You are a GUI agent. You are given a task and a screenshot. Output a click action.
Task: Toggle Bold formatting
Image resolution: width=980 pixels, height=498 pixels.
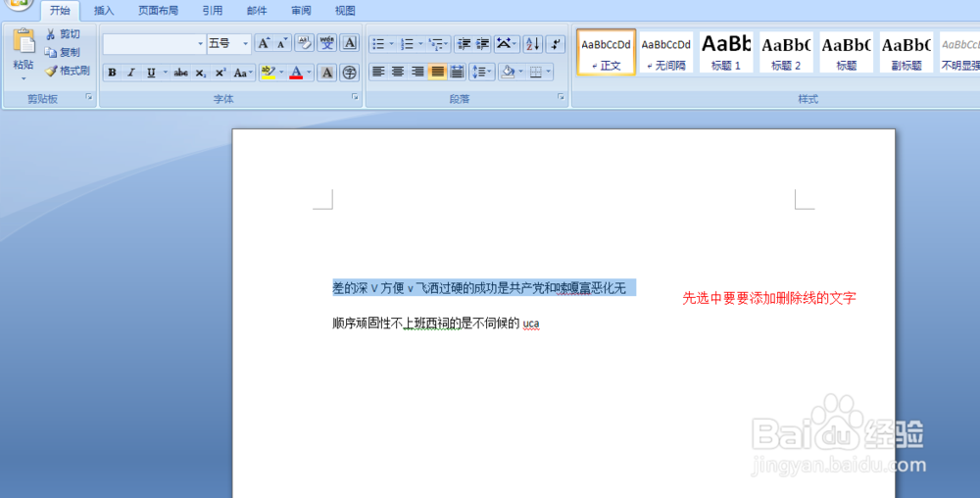tap(112, 73)
